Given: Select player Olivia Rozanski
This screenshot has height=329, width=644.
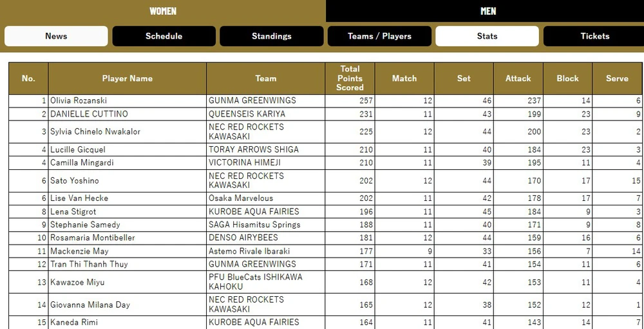Looking at the screenshot, I should [79, 101].
